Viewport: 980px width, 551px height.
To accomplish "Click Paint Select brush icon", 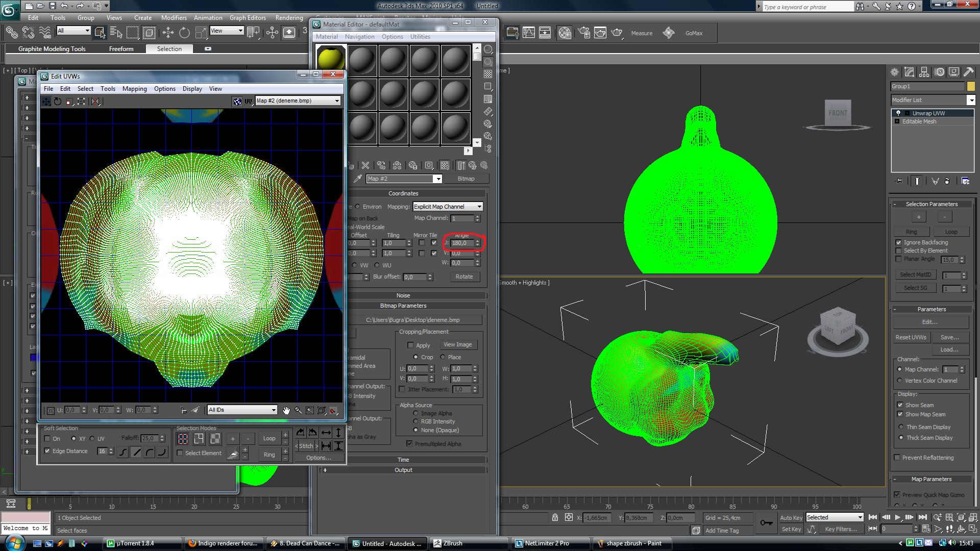I will 233,454.
